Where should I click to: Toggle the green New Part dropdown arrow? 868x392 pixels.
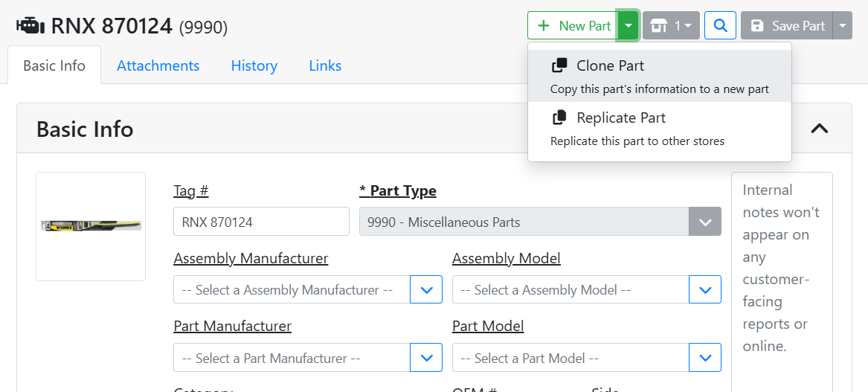(x=629, y=26)
